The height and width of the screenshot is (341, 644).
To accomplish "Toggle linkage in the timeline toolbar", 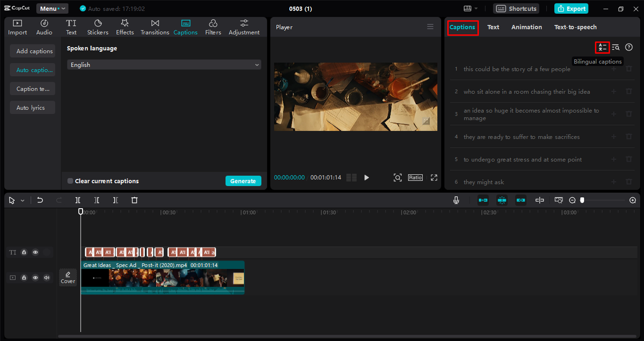I will pyautogui.click(x=521, y=200).
